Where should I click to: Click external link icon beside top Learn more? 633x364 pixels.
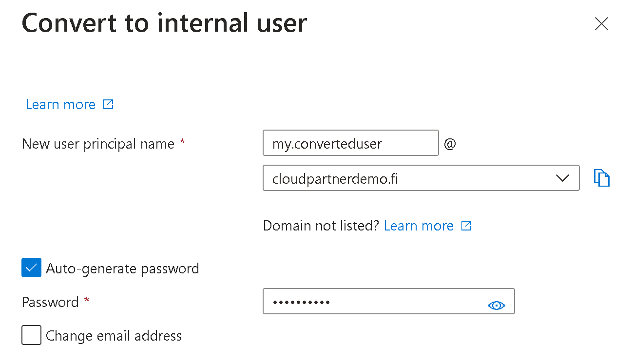click(108, 104)
